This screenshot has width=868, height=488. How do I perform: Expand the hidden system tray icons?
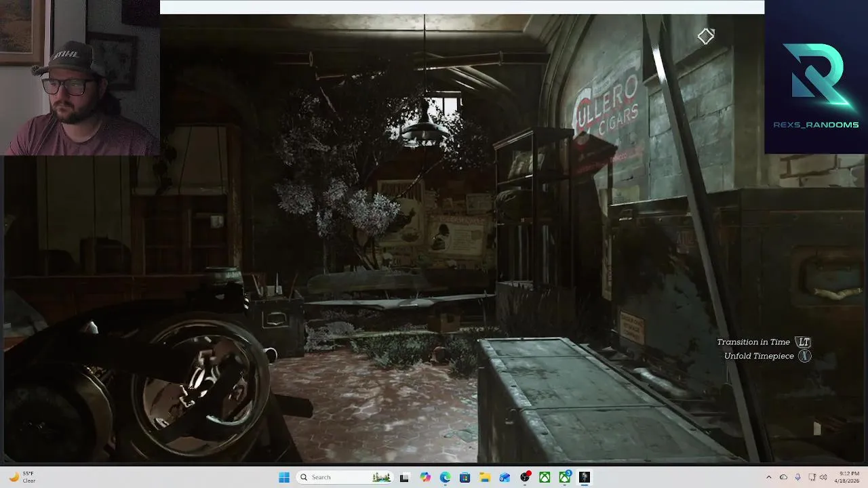768,477
